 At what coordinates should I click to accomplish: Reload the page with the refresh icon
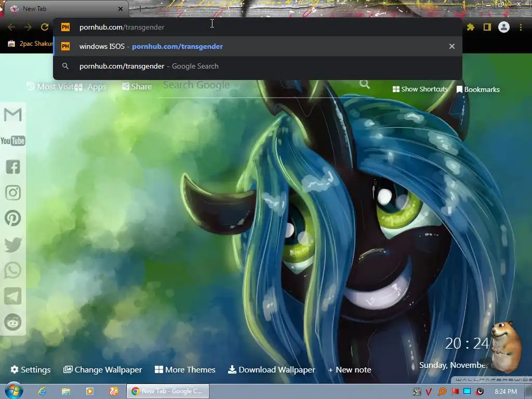click(45, 27)
